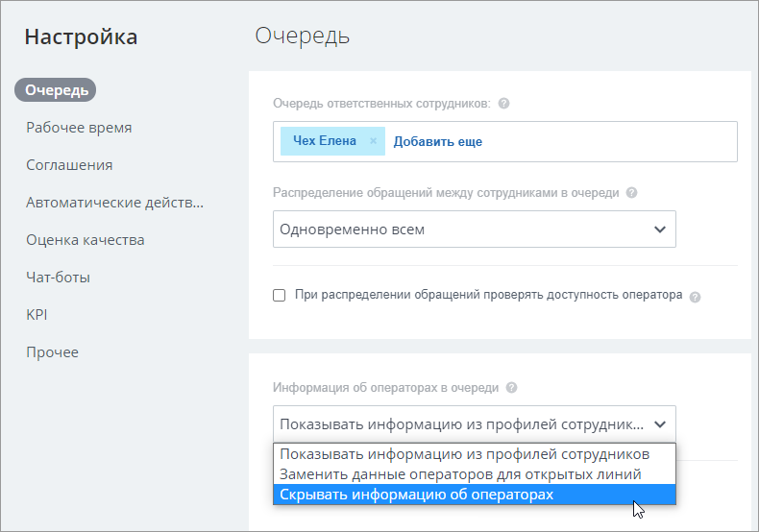Navigate to the KPI section
The image size is (759, 532).
(37, 315)
